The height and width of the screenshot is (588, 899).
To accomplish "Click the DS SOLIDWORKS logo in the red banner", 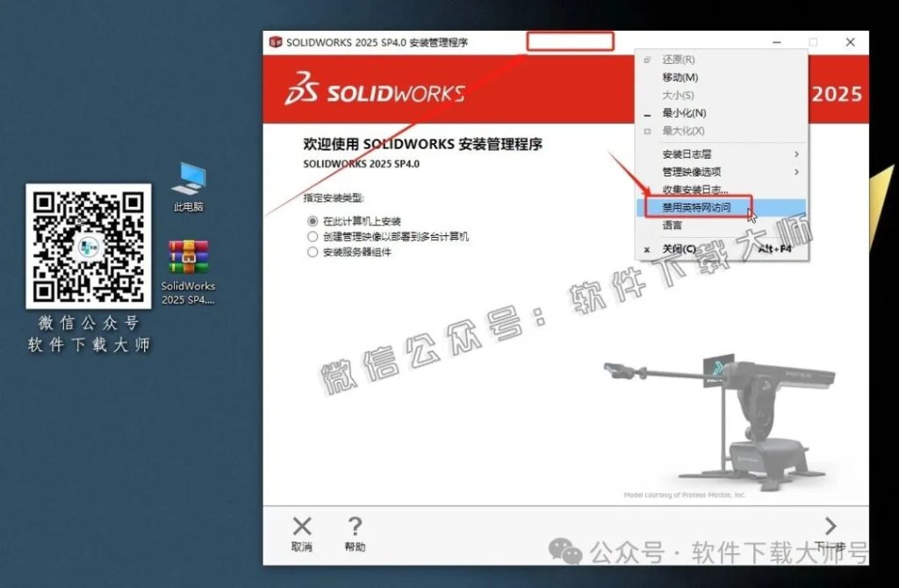I will pyautogui.click(x=373, y=92).
